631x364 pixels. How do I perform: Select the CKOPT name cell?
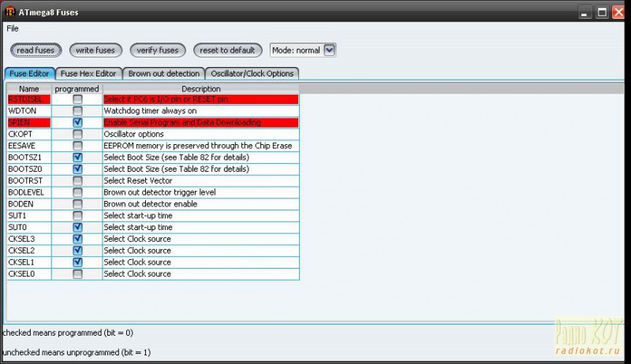[x=29, y=134]
